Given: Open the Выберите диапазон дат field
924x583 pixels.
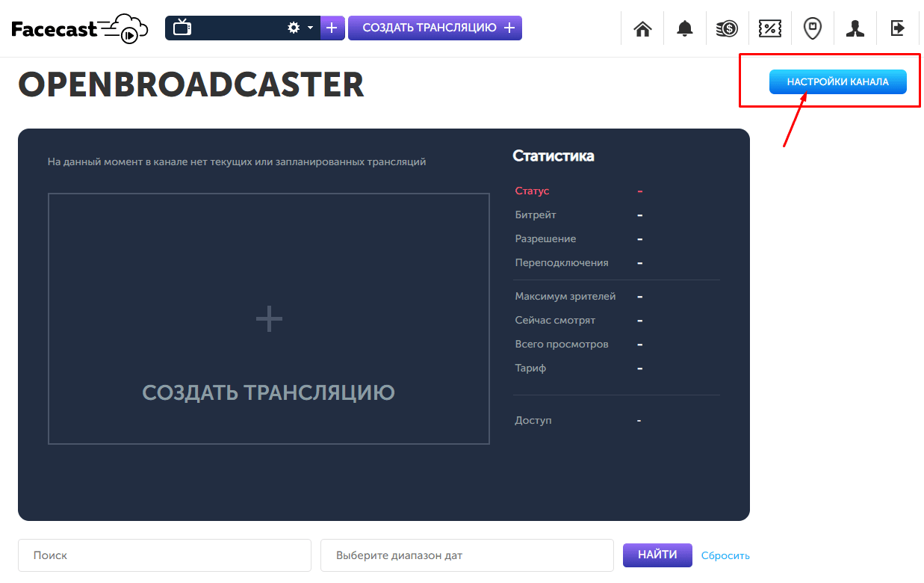Looking at the screenshot, I should pos(467,555).
